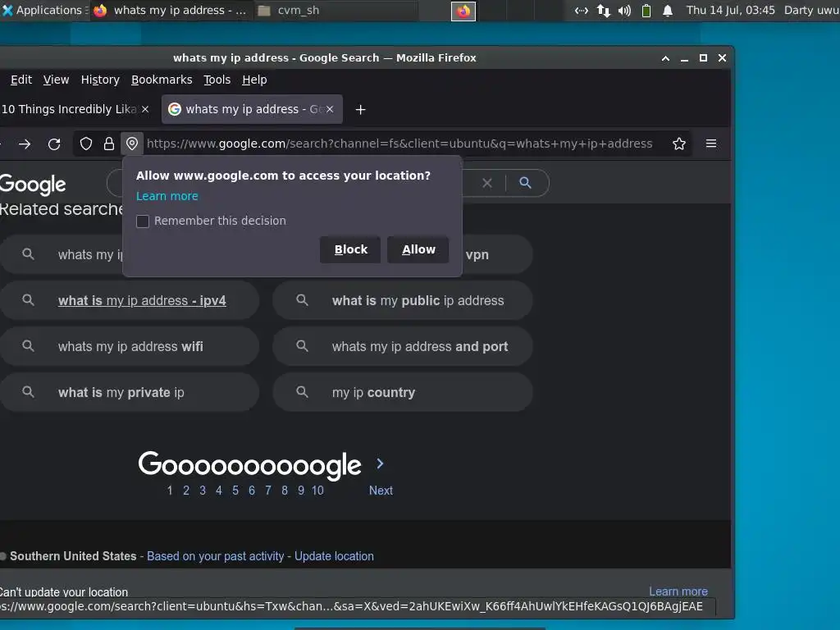Reload the current page
Viewport: 840px width, 630px height.
pos(54,144)
